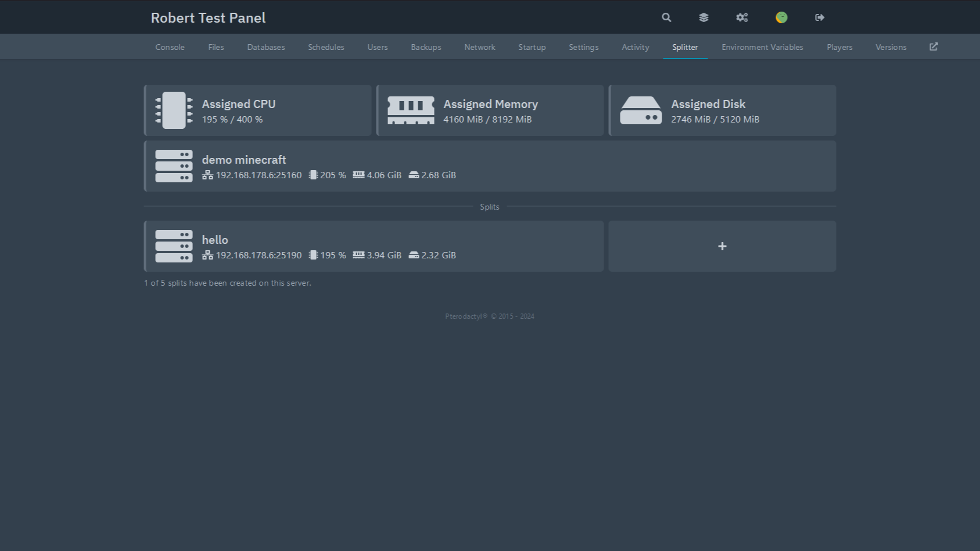Image resolution: width=980 pixels, height=551 pixels.
Task: Click the user account avatar
Action: pos(781,17)
